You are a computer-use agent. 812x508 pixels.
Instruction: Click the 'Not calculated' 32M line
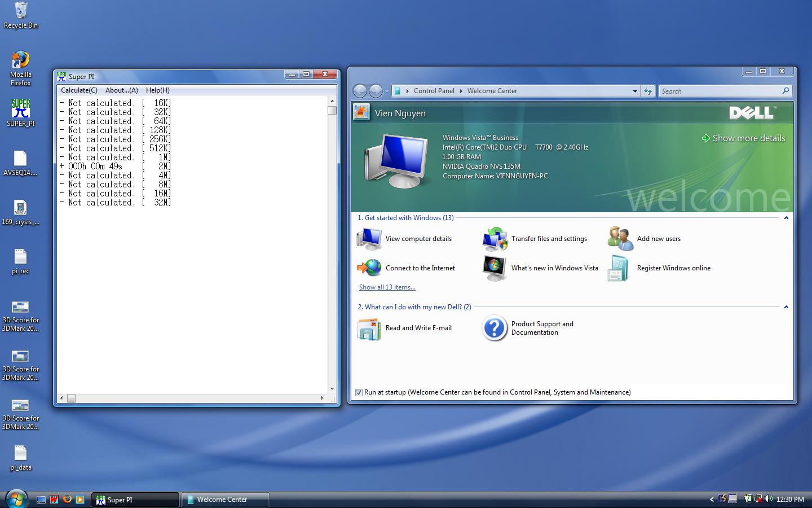(x=116, y=203)
